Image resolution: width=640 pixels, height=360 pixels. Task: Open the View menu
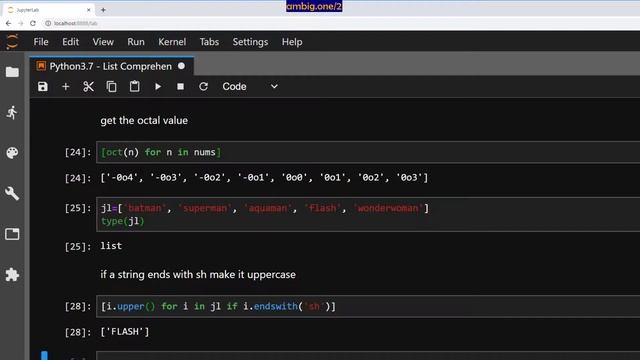pyautogui.click(x=103, y=42)
